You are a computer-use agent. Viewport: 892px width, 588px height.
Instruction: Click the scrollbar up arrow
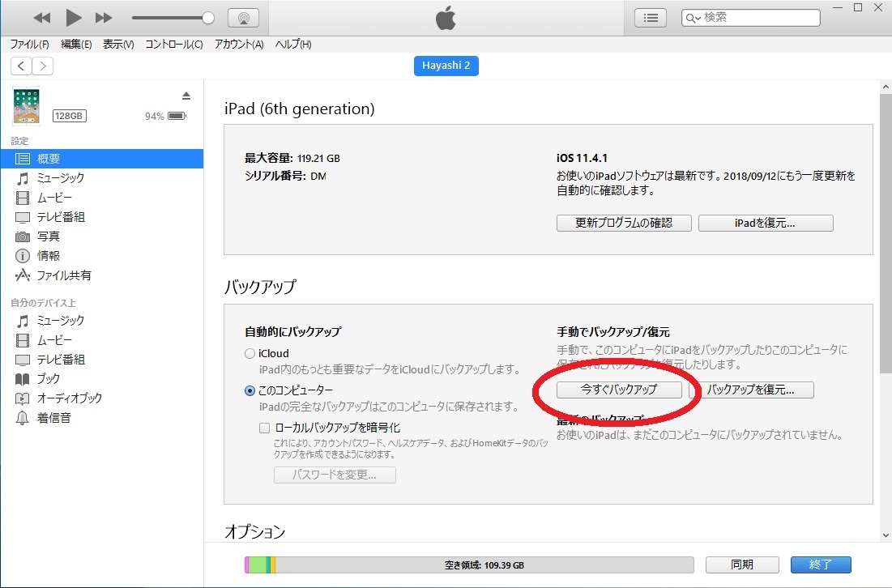[886, 87]
